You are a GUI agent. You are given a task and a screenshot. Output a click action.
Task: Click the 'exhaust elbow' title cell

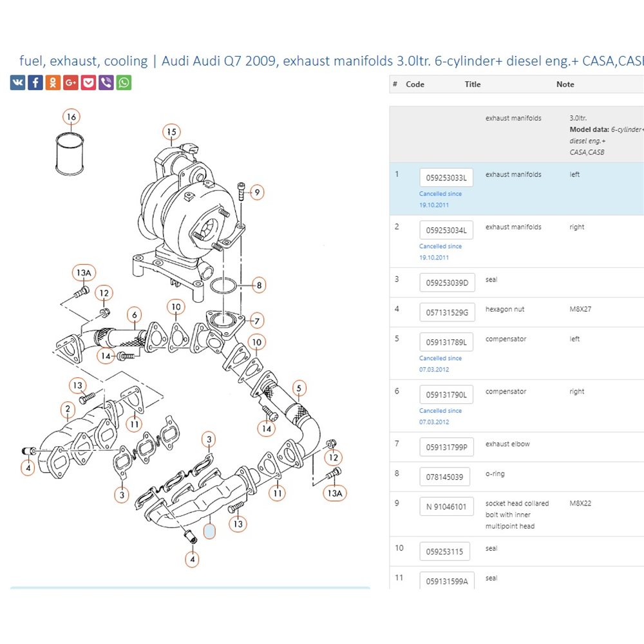point(507,444)
